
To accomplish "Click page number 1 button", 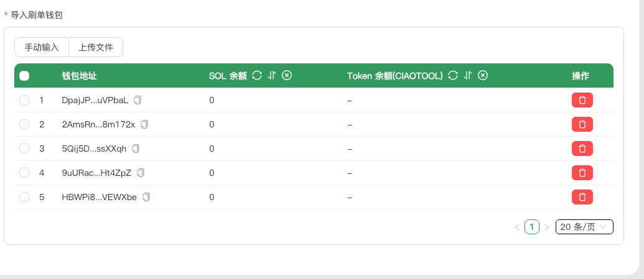I will point(532,227).
